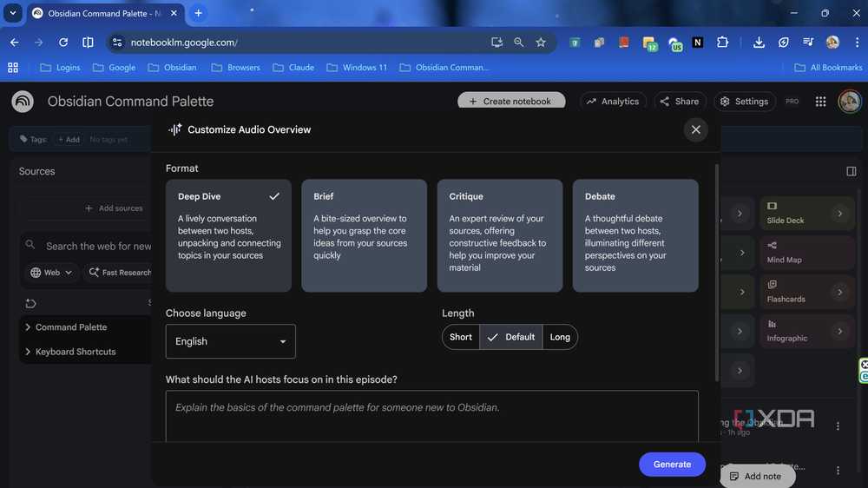The width and height of the screenshot is (868, 488).
Task: Choose the Brief format card
Action: coord(364,235)
